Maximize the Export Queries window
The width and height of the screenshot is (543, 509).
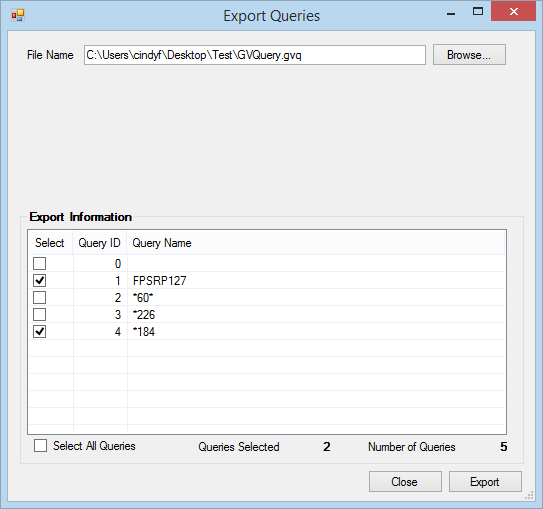478,11
